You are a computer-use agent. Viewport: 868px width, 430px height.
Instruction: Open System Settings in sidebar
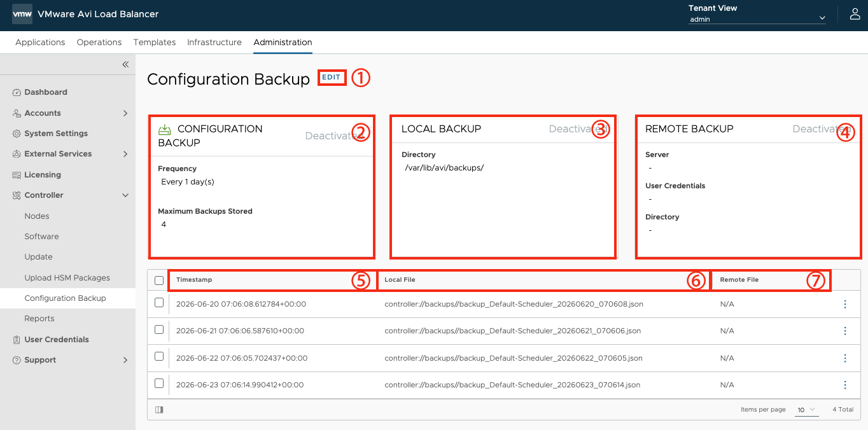(56, 134)
